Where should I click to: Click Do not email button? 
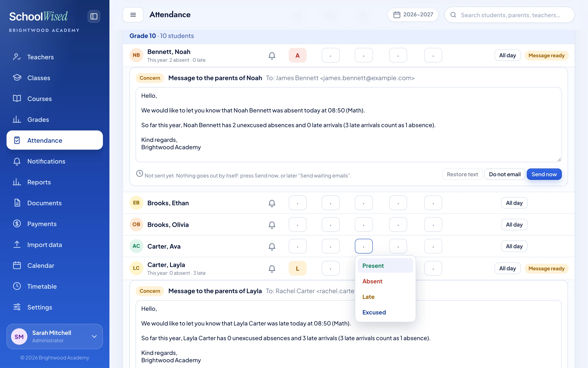pos(505,174)
